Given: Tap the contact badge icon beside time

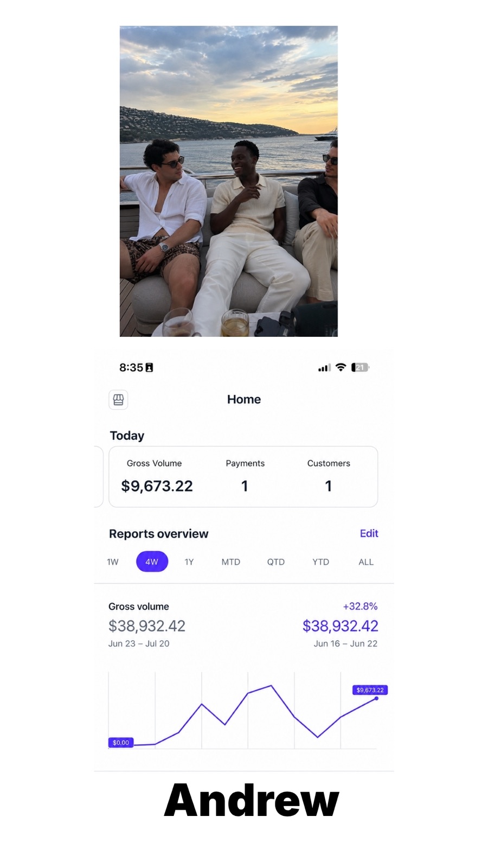Looking at the screenshot, I should [x=149, y=367].
